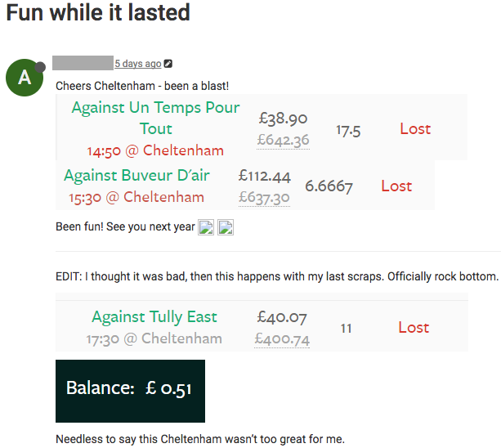Viewport: 501px width, 448px height.
Task: Click the second broken emoji image
Action: [226, 227]
